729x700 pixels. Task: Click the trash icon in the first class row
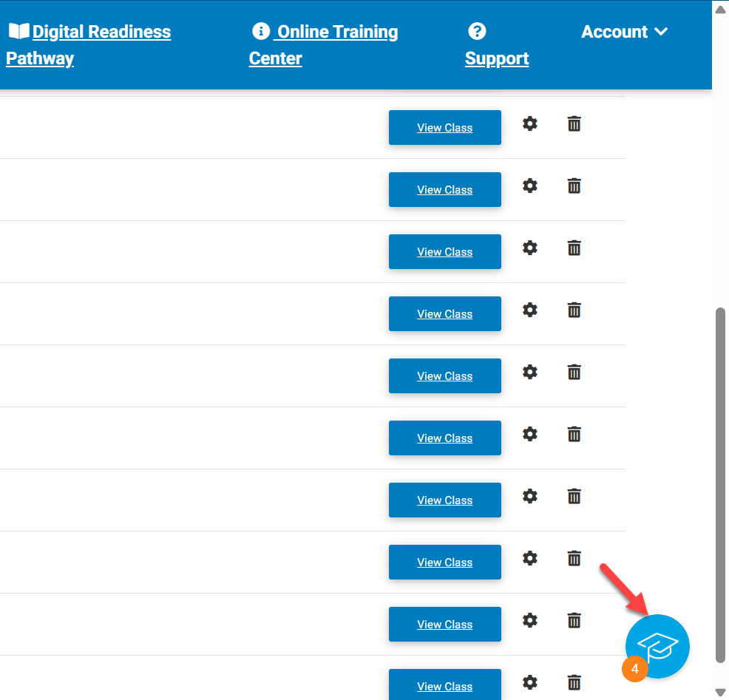point(574,123)
